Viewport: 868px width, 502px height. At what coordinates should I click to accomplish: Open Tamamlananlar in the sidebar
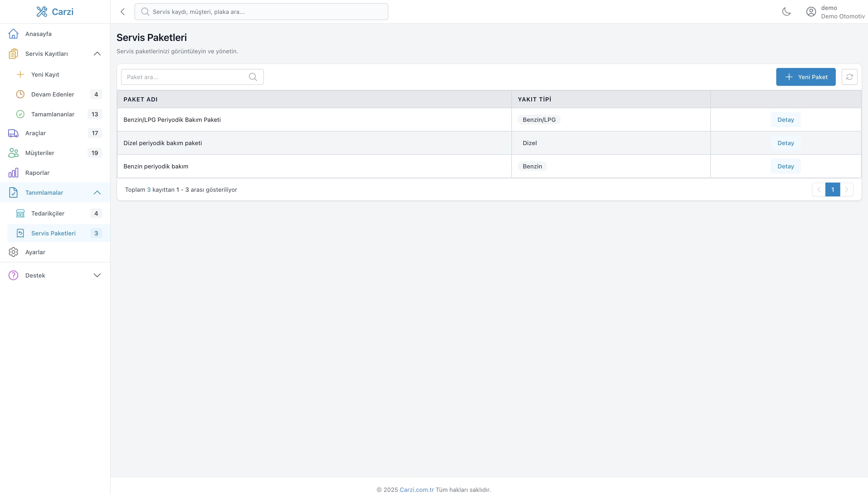59,114
